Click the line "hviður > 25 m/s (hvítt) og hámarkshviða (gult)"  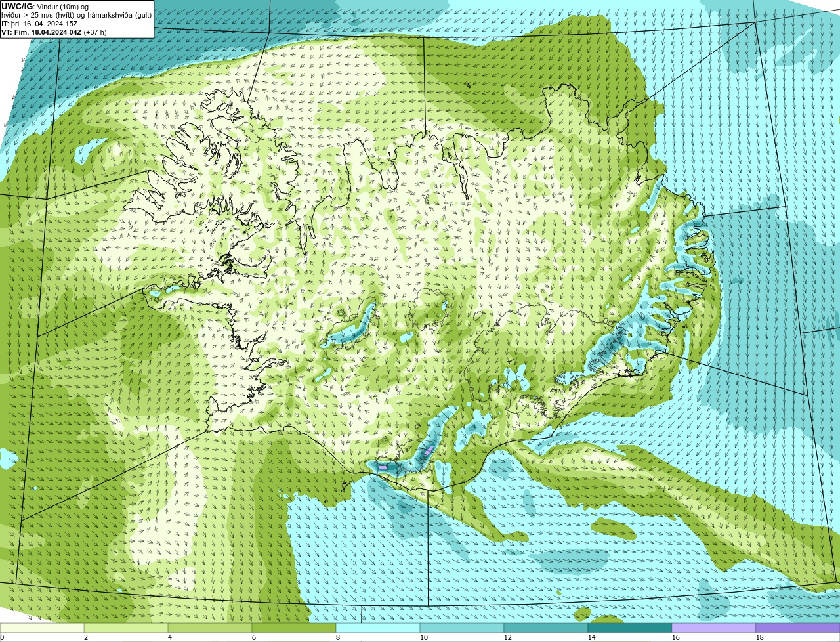point(76,15)
